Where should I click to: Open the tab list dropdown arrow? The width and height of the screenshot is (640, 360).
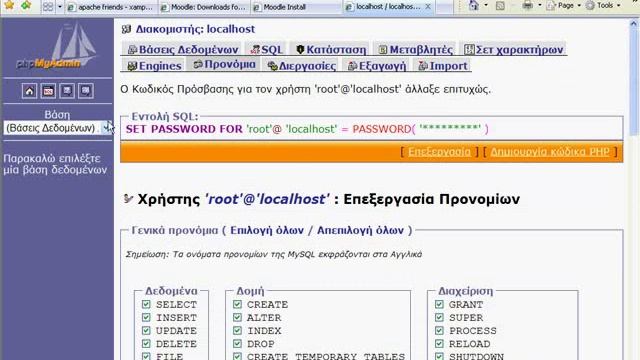point(60,7)
